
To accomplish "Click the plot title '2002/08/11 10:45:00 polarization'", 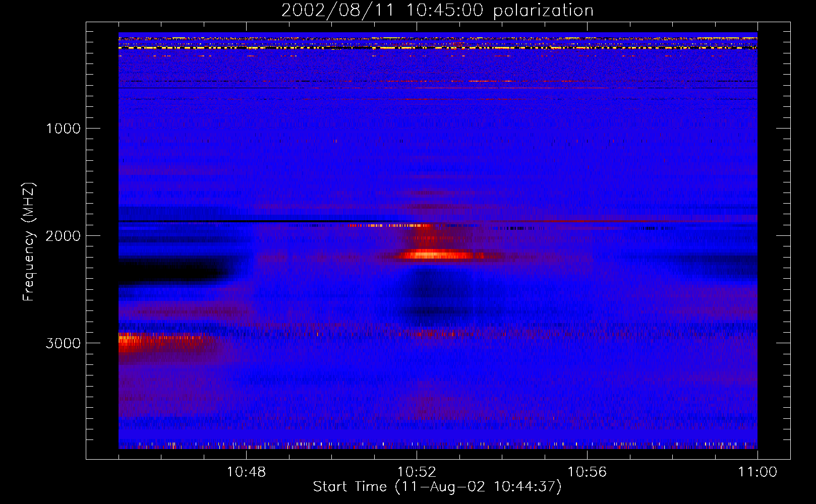I will pos(437,10).
